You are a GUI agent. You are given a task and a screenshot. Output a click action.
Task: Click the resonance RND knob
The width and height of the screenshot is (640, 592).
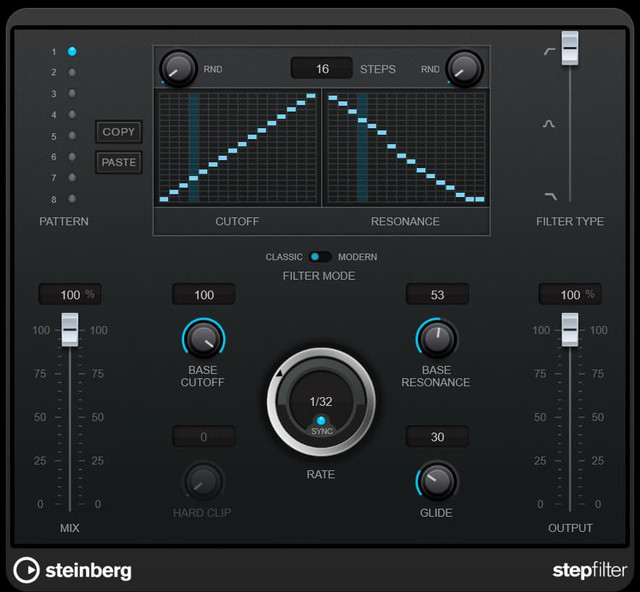[x=464, y=69]
